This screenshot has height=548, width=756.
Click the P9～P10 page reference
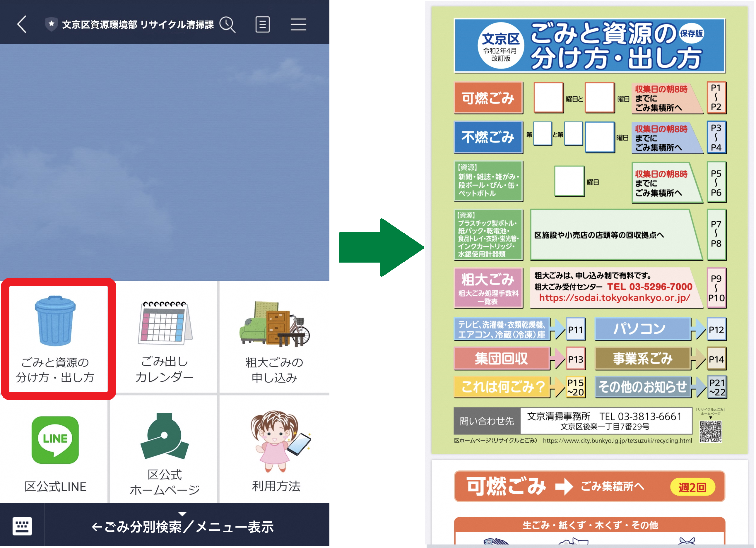(717, 288)
